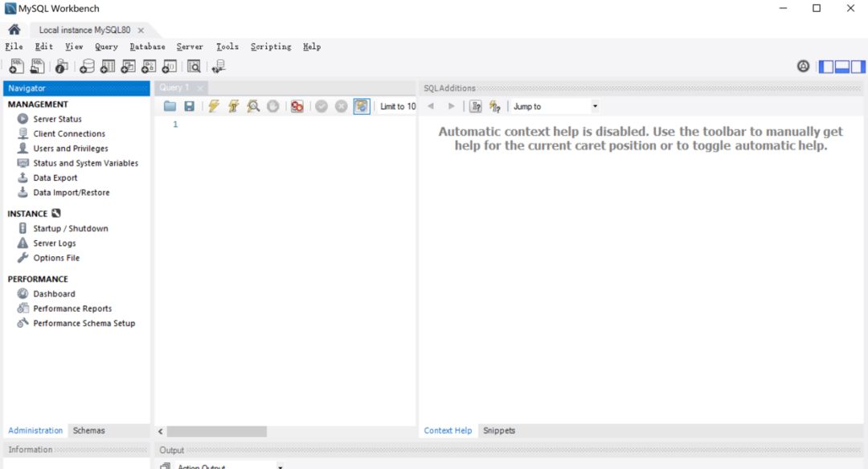Open Startup / Shutdown
Viewport: 868px width, 469px height.
(x=70, y=228)
